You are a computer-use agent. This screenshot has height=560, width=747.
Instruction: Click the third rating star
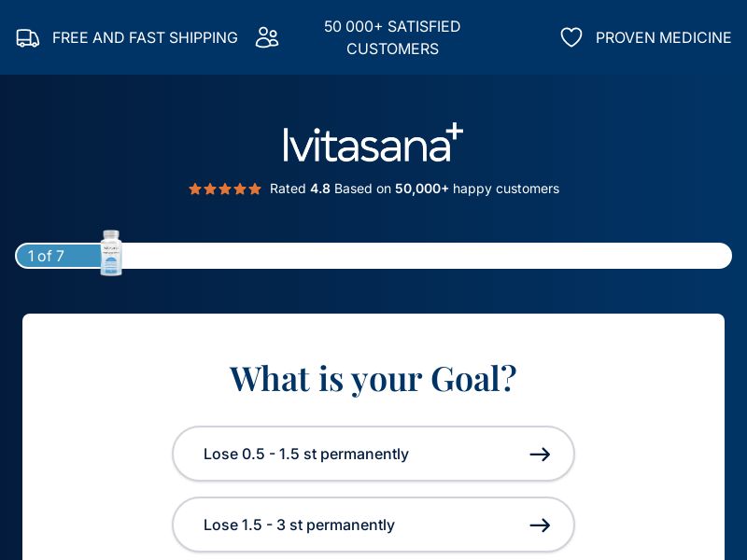[225, 189]
